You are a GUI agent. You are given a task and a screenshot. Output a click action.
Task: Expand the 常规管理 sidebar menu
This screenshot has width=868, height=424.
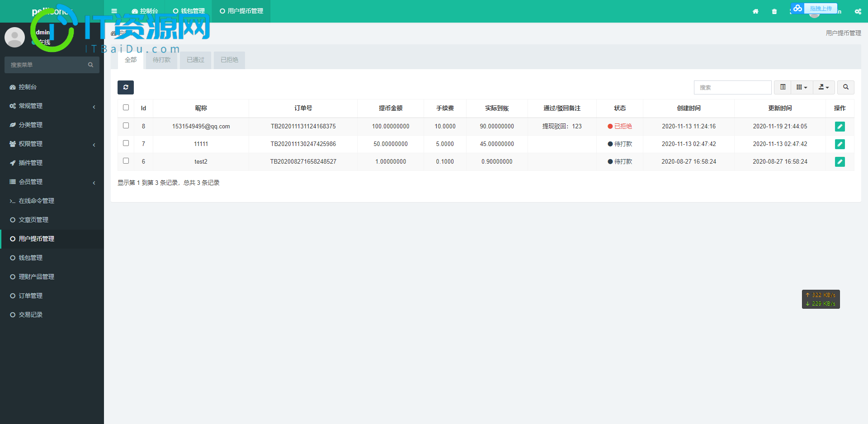(52, 106)
